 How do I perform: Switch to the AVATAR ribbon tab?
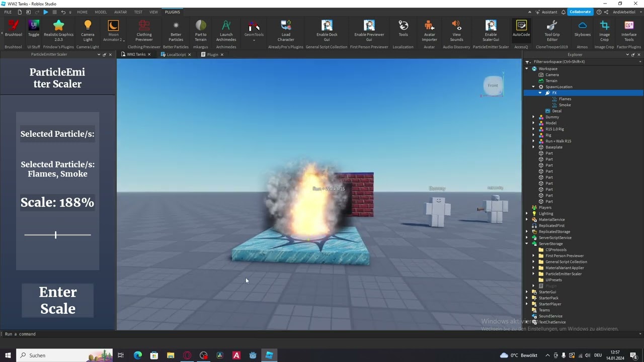coord(120,12)
